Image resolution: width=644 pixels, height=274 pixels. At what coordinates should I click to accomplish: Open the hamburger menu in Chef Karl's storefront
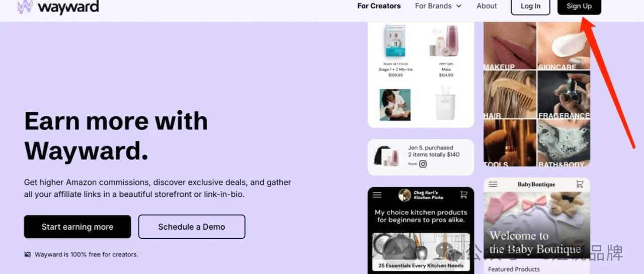tap(377, 195)
